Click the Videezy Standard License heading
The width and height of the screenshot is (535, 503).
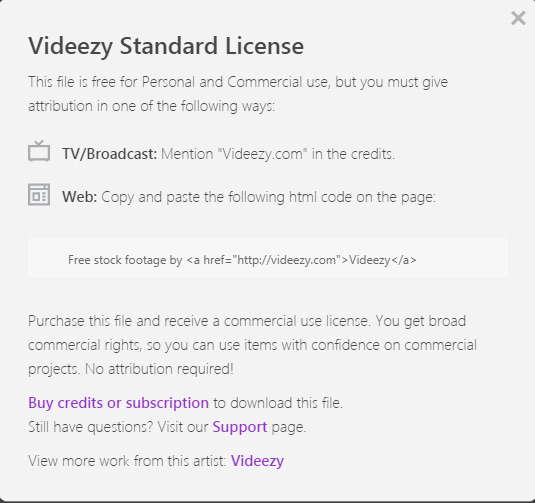pyautogui.click(x=166, y=46)
